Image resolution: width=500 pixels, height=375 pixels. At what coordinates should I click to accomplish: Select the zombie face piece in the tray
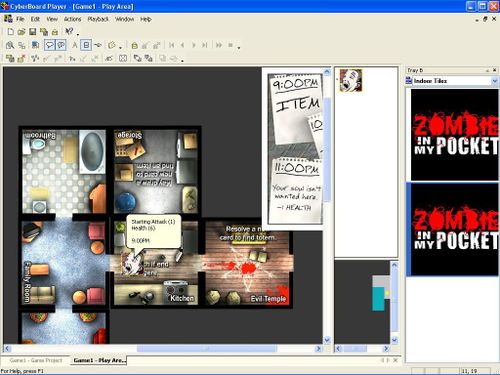tap(350, 80)
